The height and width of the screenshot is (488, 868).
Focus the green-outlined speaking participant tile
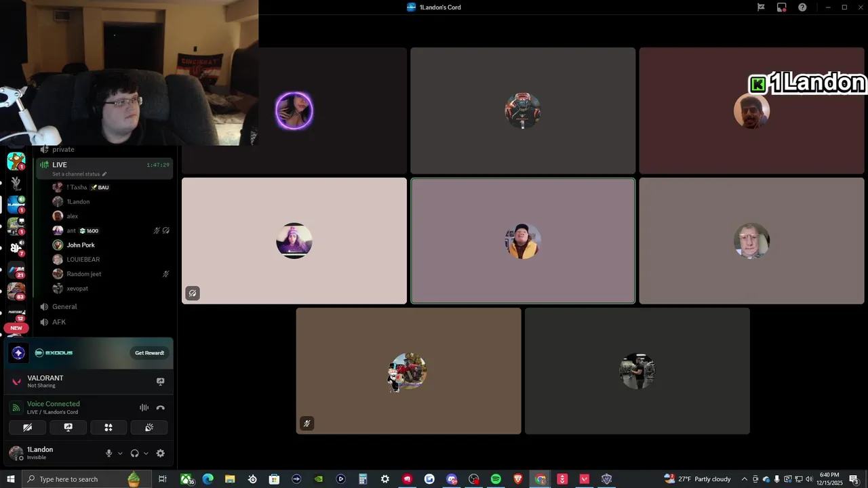(523, 241)
